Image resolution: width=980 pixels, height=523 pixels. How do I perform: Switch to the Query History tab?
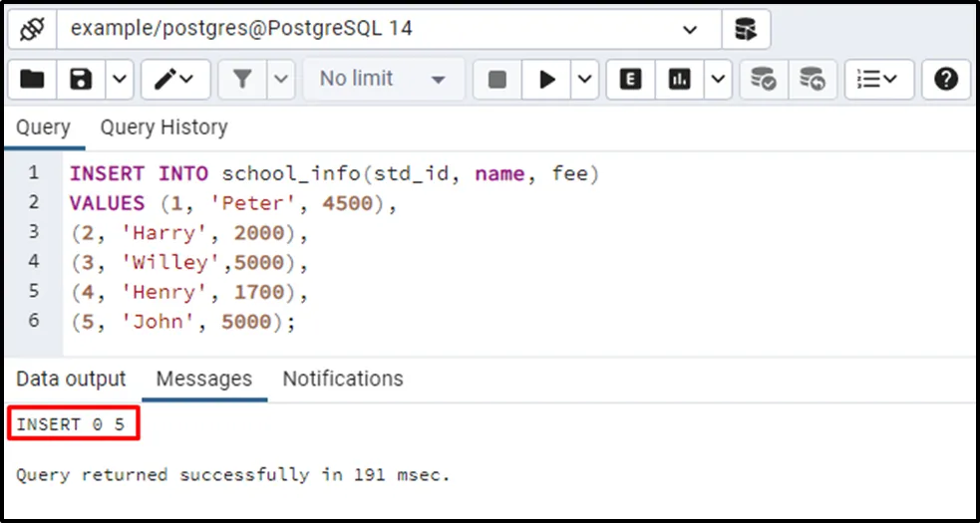click(x=163, y=128)
